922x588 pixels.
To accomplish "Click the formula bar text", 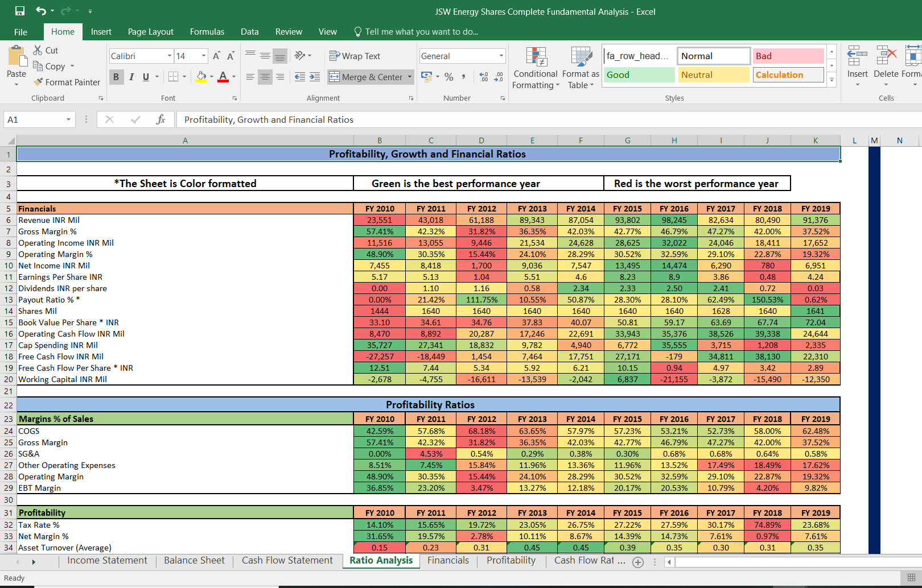I will coord(269,119).
